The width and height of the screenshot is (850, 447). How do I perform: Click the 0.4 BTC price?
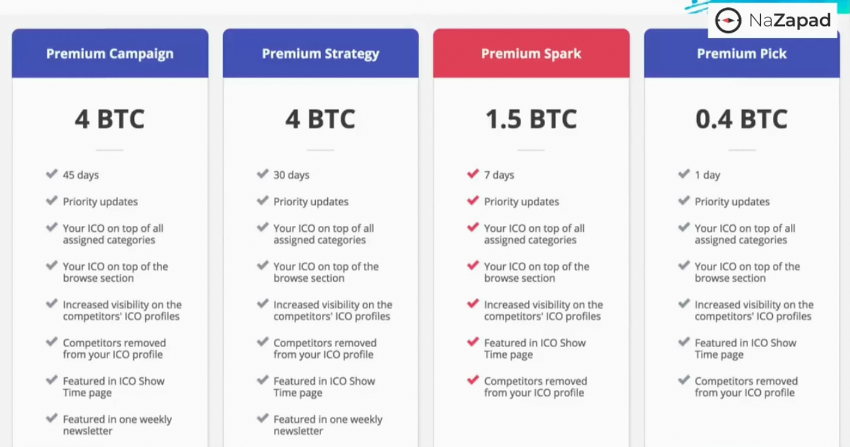[x=742, y=119]
